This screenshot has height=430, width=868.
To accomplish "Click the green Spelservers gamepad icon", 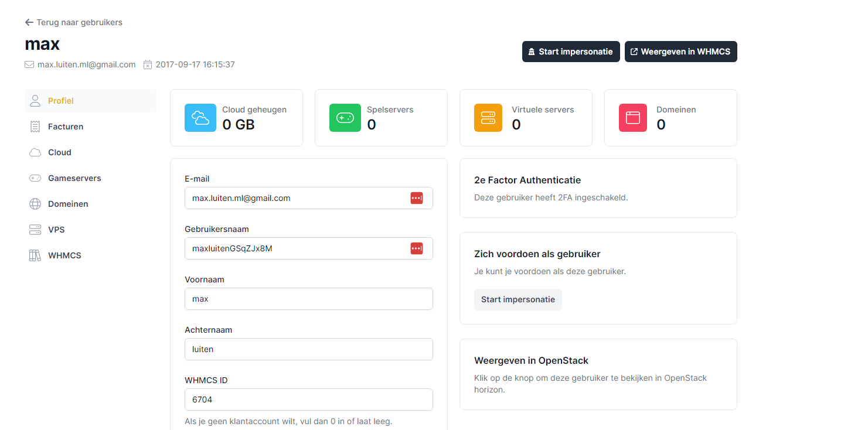I will 345,118.
